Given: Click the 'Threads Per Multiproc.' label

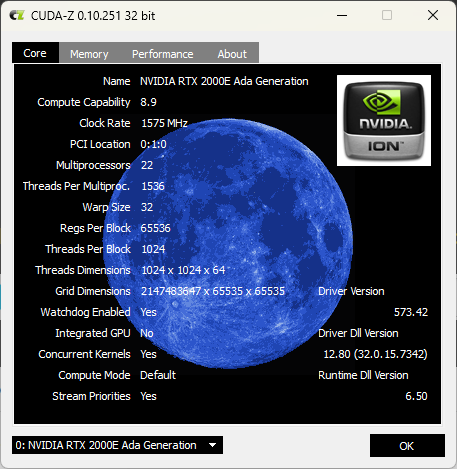Looking at the screenshot, I should 76,186.
